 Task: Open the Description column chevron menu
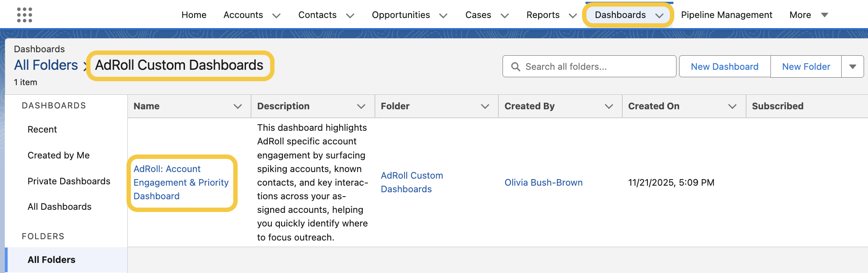[361, 106]
